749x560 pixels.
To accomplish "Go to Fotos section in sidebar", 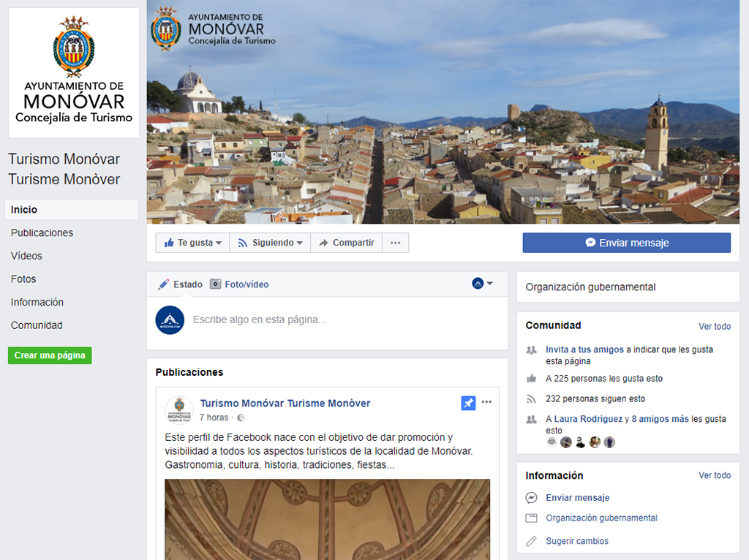I will pyautogui.click(x=23, y=279).
